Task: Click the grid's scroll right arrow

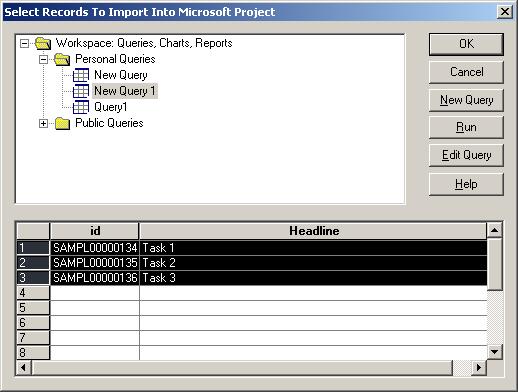Action: [x=479, y=367]
